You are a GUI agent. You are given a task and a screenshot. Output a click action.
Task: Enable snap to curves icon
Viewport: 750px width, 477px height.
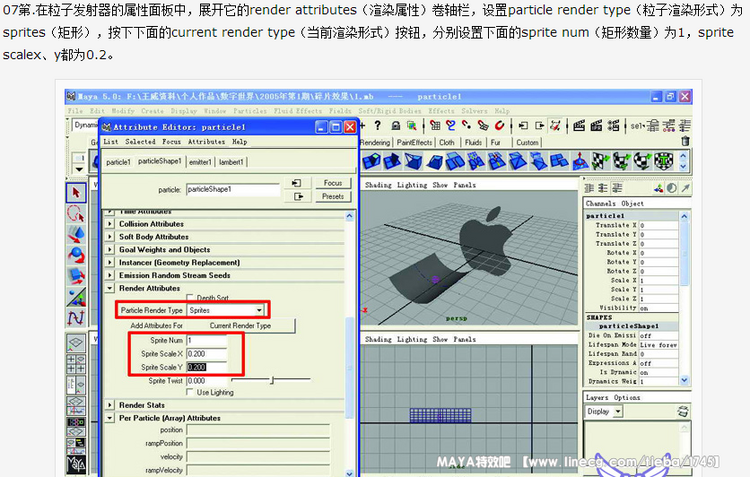[451, 126]
